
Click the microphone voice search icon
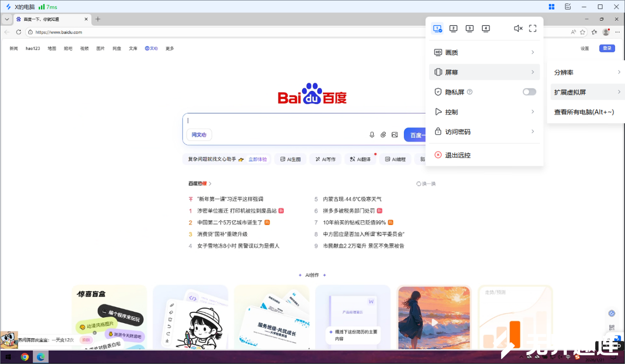(372, 134)
